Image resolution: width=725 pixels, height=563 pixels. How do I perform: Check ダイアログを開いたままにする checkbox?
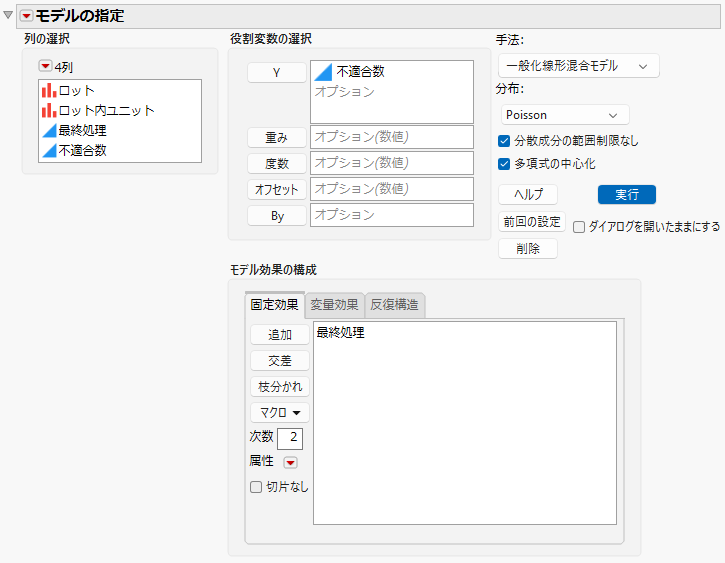coord(579,227)
